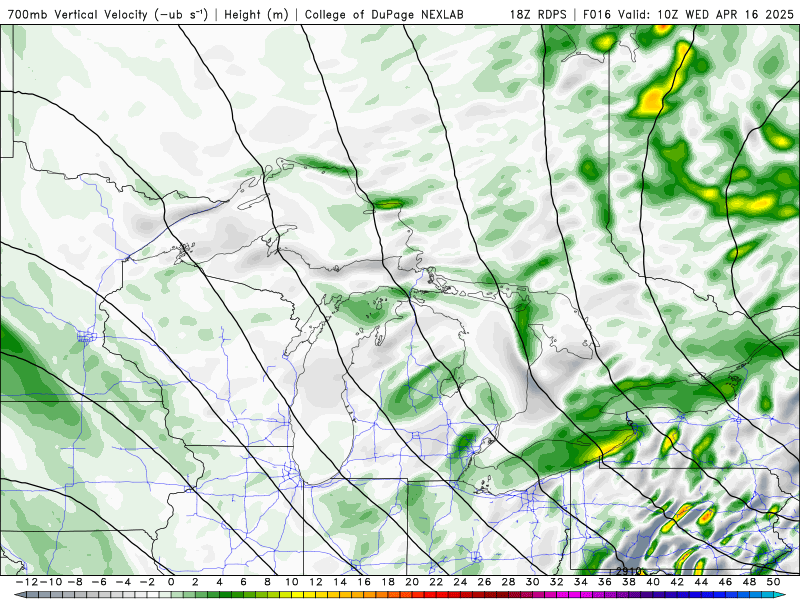Click the 'Height (m)' label in header
Viewport: 800px width, 600px height.
click(x=256, y=15)
